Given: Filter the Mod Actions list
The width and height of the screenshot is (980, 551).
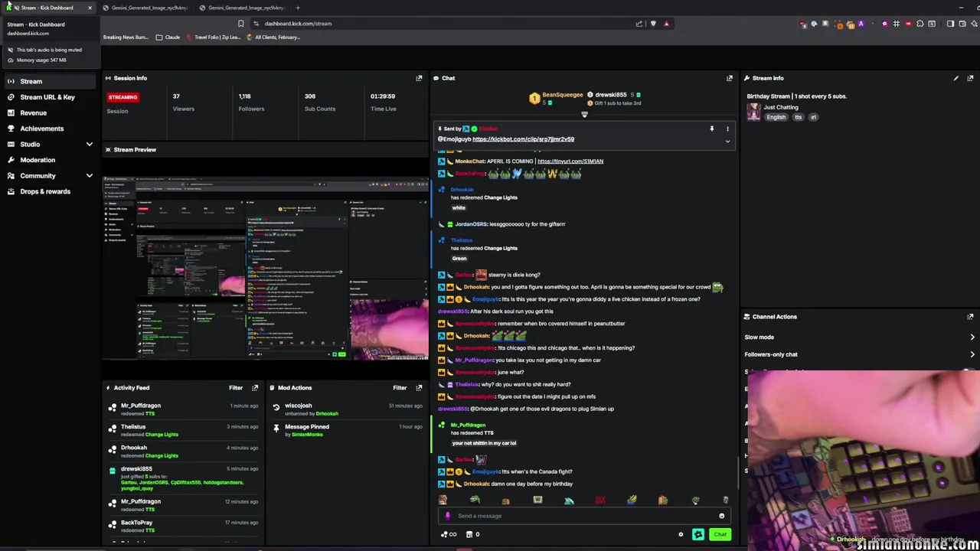Looking at the screenshot, I should pos(400,388).
